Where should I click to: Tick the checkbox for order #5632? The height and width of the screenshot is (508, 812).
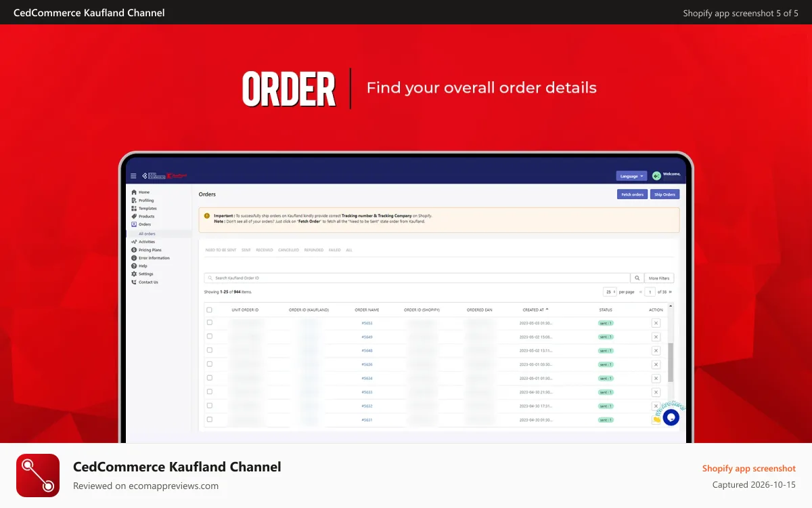[210, 406]
